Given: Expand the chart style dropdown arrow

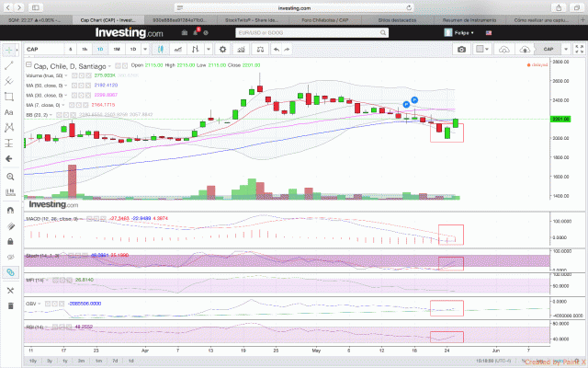Looking at the screenshot, I should click(209, 49).
